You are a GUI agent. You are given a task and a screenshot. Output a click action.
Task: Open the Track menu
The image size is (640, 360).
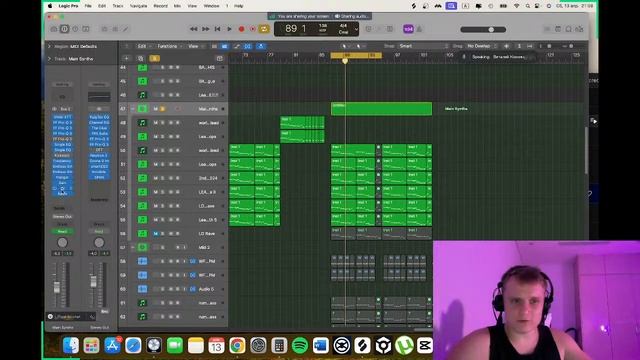click(x=118, y=6)
